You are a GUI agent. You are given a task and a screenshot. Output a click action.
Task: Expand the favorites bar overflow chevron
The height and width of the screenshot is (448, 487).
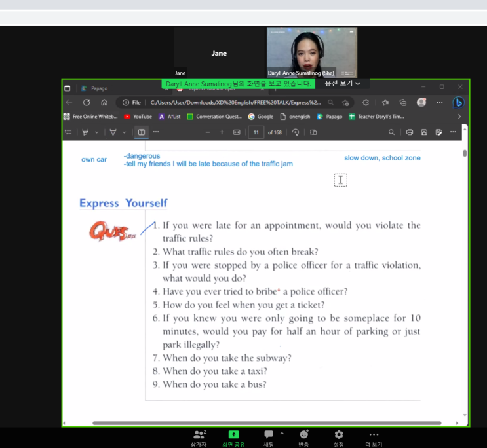(x=459, y=117)
